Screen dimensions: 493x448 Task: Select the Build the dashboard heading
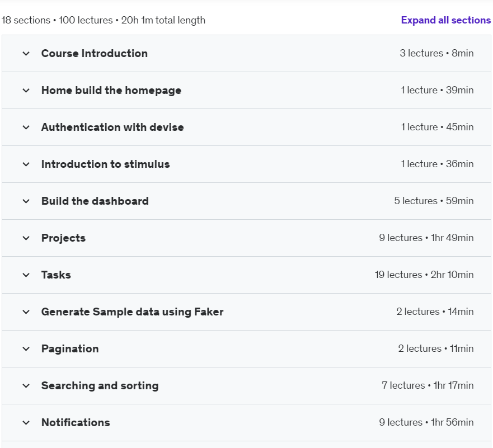click(95, 201)
